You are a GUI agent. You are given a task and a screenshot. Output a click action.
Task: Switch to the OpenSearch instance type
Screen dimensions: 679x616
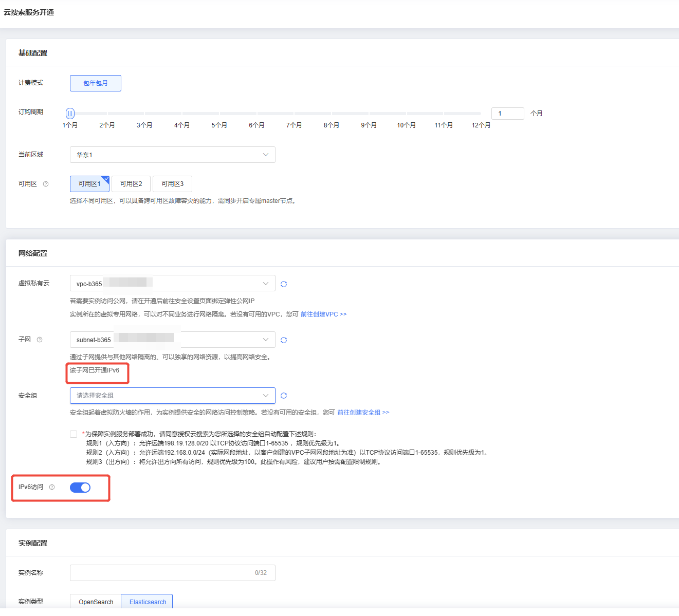96,602
